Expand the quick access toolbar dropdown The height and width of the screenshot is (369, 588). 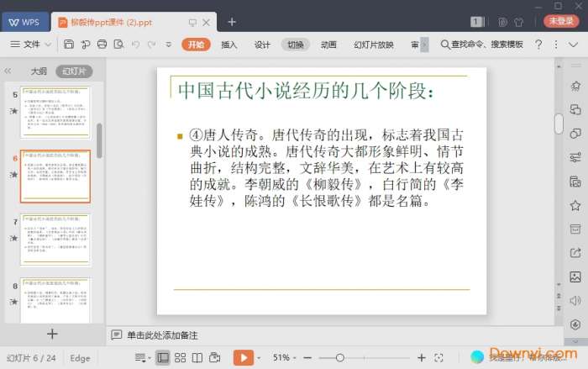pos(168,45)
